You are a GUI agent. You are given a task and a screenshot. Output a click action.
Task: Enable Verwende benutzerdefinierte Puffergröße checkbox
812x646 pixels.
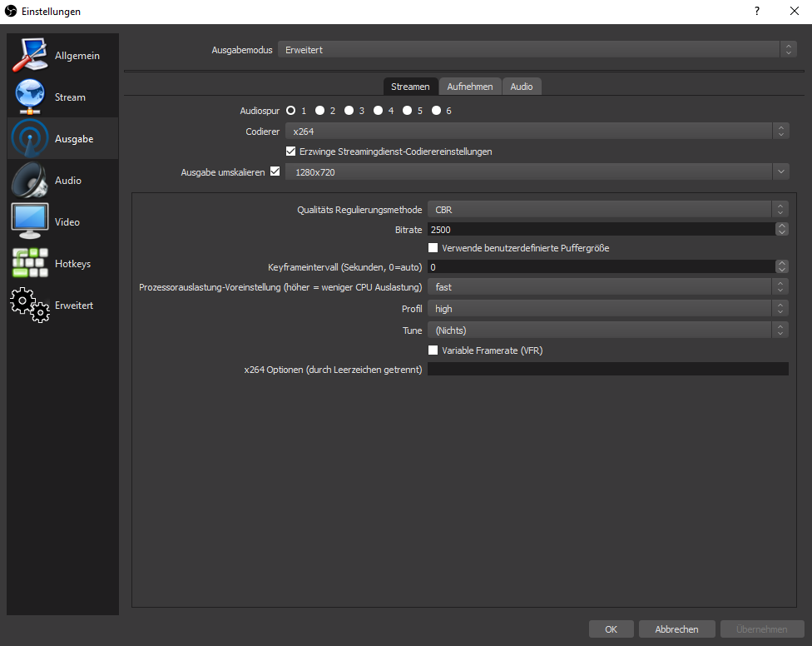433,247
